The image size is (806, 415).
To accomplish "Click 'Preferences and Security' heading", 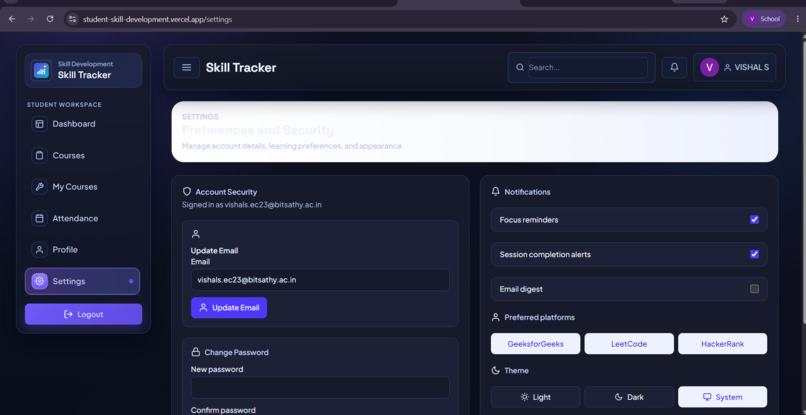I will click(258, 130).
